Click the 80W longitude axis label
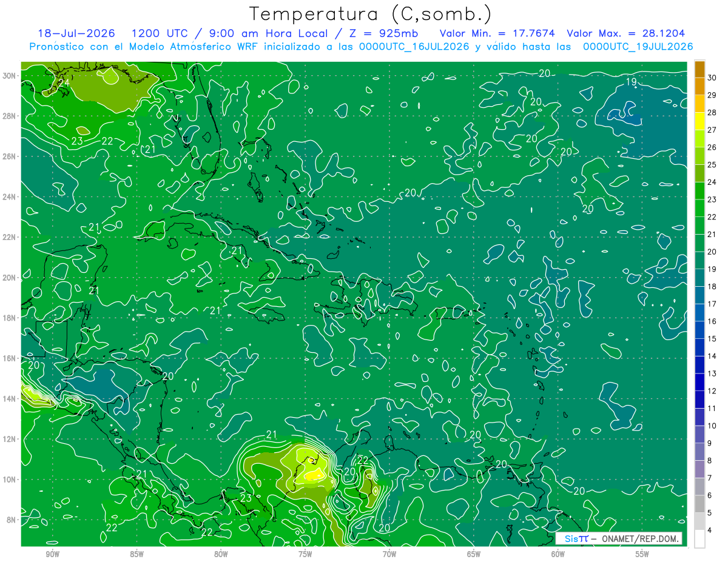The width and height of the screenshot is (728, 562). click(221, 554)
